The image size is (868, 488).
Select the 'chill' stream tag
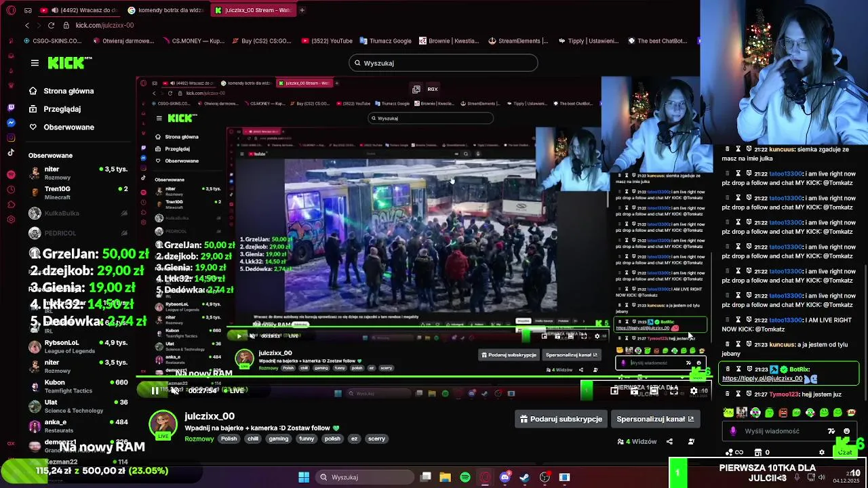(253, 439)
